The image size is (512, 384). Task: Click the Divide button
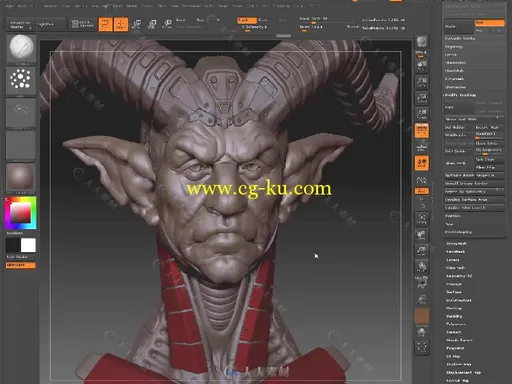(459, 26)
